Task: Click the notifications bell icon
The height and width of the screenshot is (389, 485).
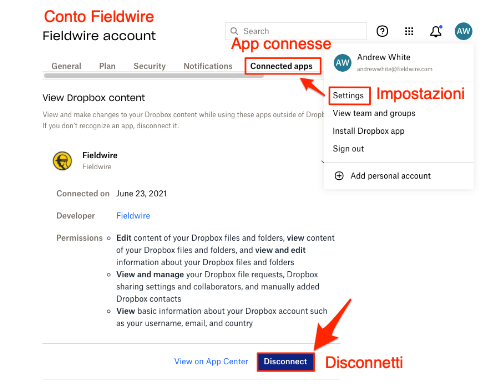Action: pos(436,31)
